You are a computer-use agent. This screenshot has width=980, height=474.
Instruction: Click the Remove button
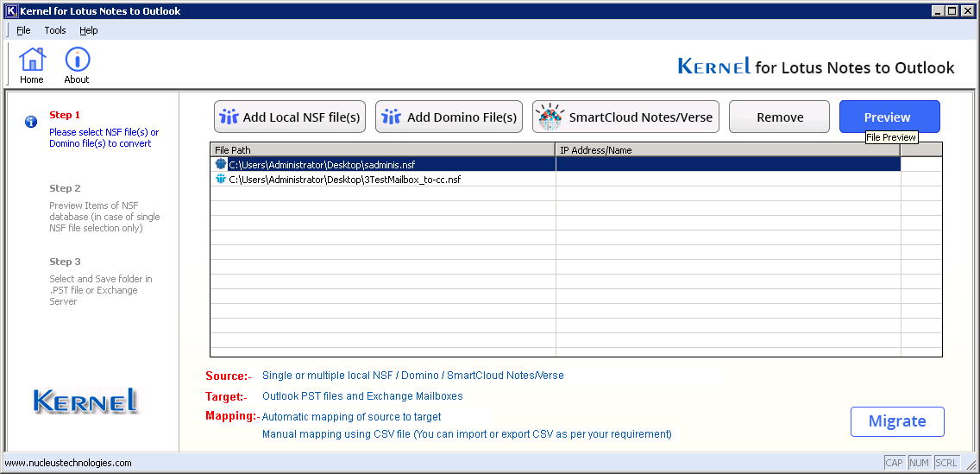click(779, 117)
